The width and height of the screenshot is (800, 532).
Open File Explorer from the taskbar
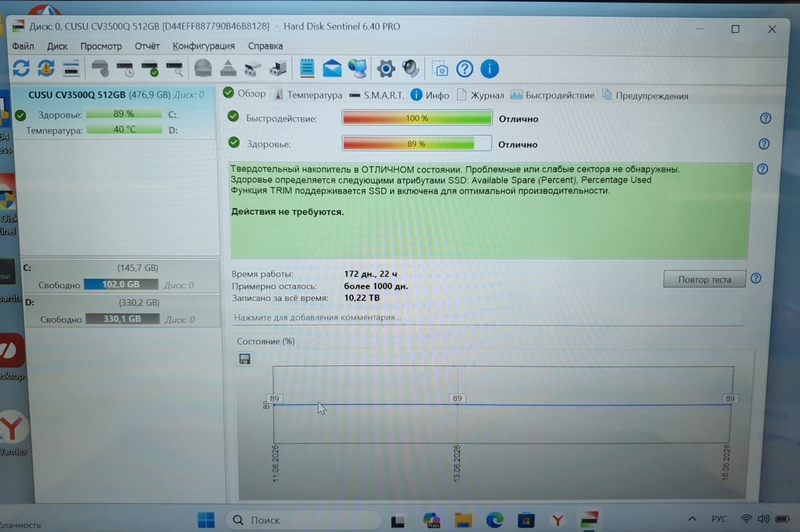463,520
